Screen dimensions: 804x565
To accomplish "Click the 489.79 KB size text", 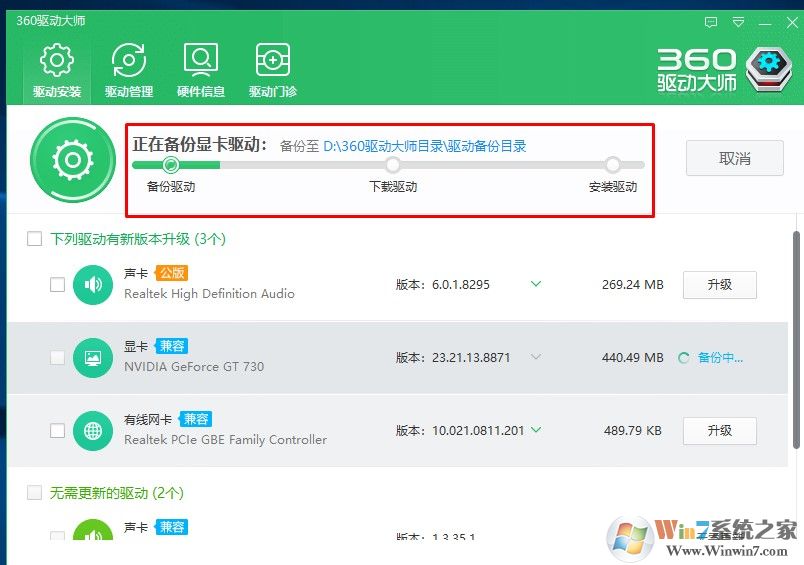I will tap(633, 430).
